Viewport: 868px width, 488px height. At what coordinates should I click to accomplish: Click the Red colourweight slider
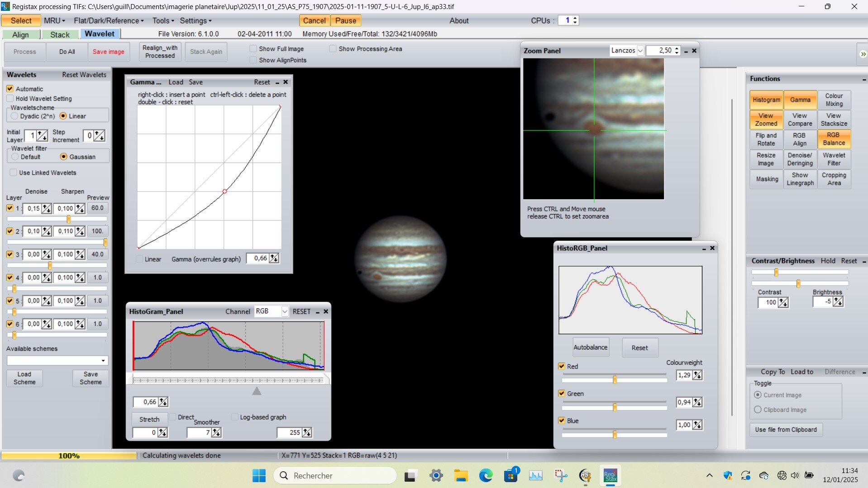coord(614,379)
